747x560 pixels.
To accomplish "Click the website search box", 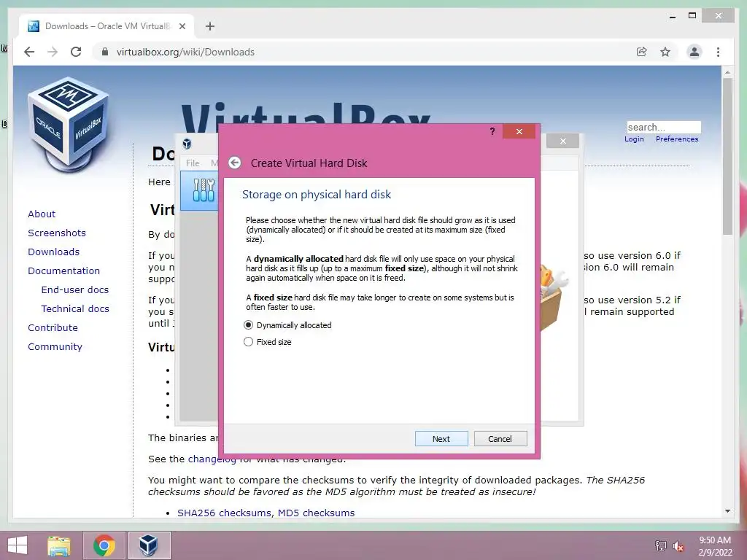I will point(664,127).
